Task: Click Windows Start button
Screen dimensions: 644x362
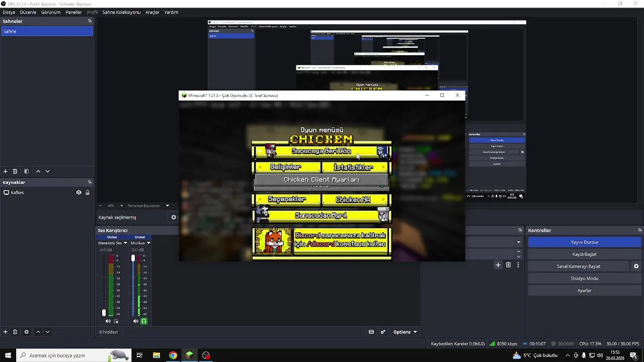Action: pyautogui.click(x=8, y=355)
